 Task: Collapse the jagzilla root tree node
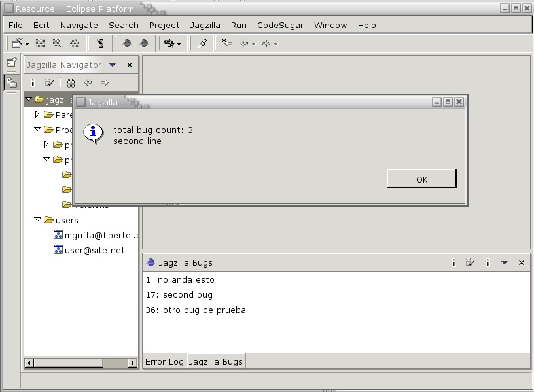point(29,99)
